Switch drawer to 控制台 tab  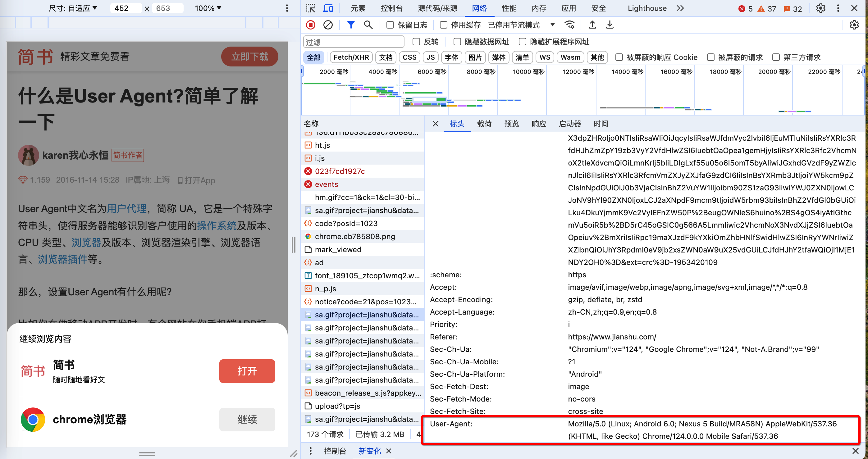tap(335, 451)
